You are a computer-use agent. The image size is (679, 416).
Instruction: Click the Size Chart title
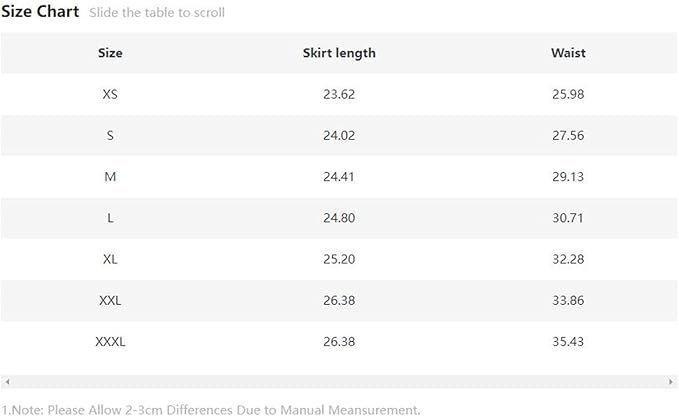coord(40,12)
